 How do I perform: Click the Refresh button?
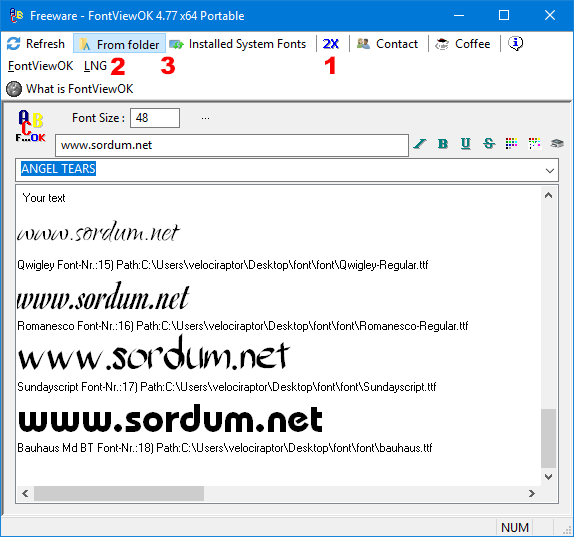(36, 44)
